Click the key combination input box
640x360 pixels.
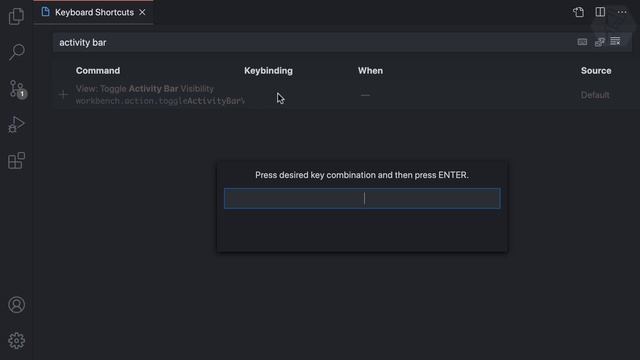click(362, 198)
